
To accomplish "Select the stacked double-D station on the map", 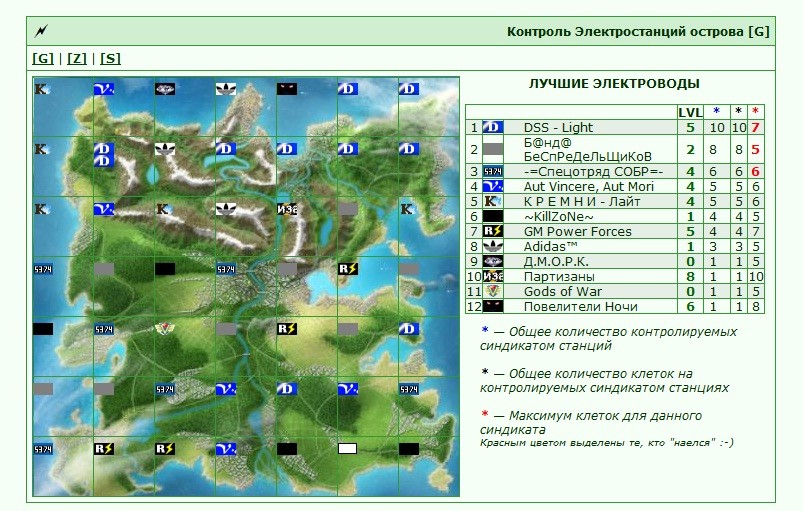I will click(104, 155).
